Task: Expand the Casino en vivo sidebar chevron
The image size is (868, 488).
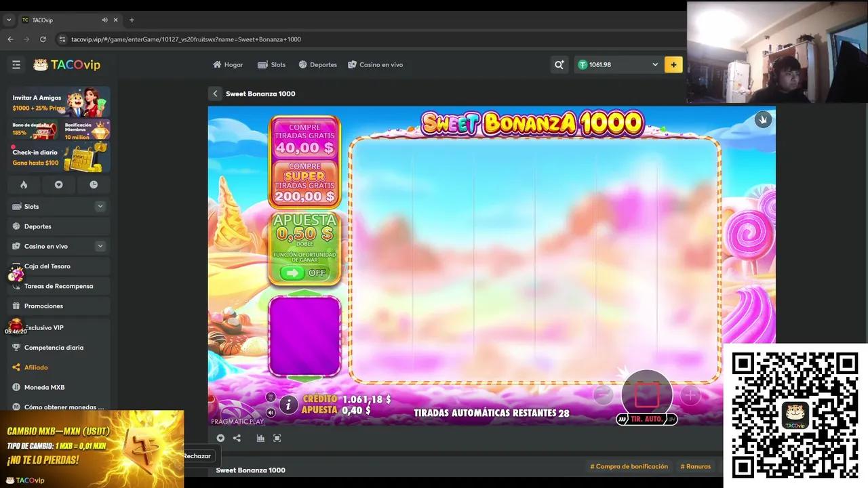Action: point(100,247)
